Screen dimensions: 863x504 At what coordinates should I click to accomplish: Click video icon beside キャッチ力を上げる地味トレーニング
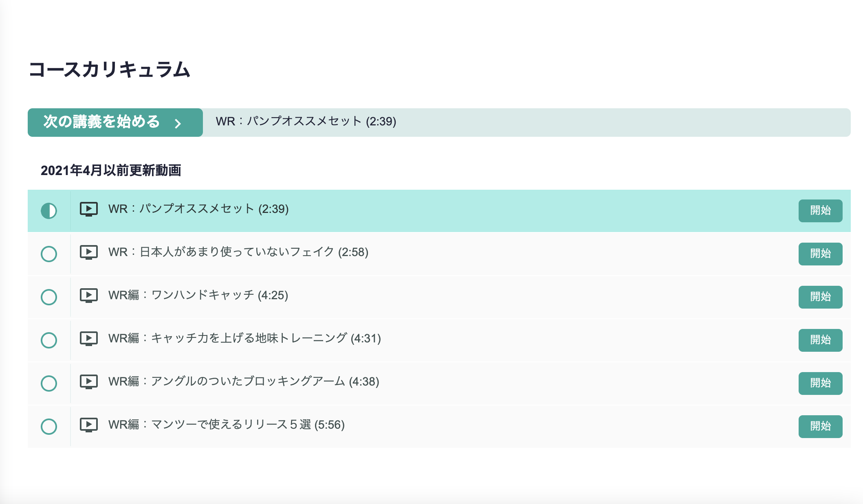coord(88,339)
